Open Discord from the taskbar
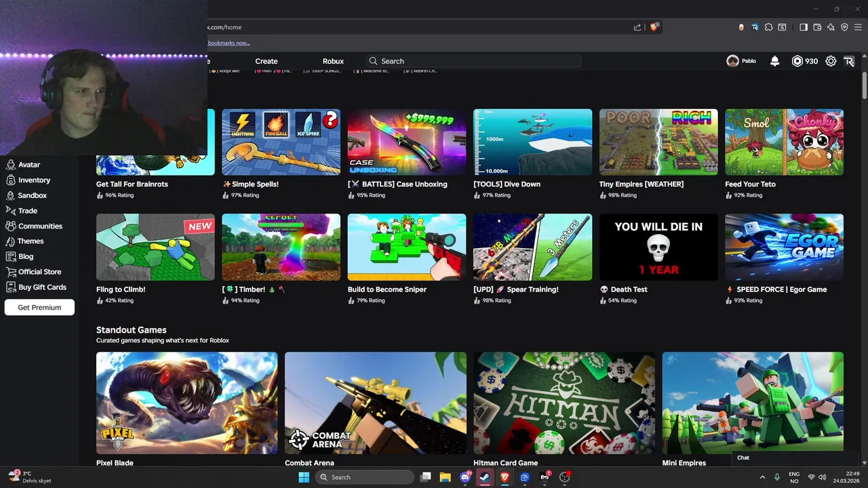The width and height of the screenshot is (868, 488). point(465,477)
